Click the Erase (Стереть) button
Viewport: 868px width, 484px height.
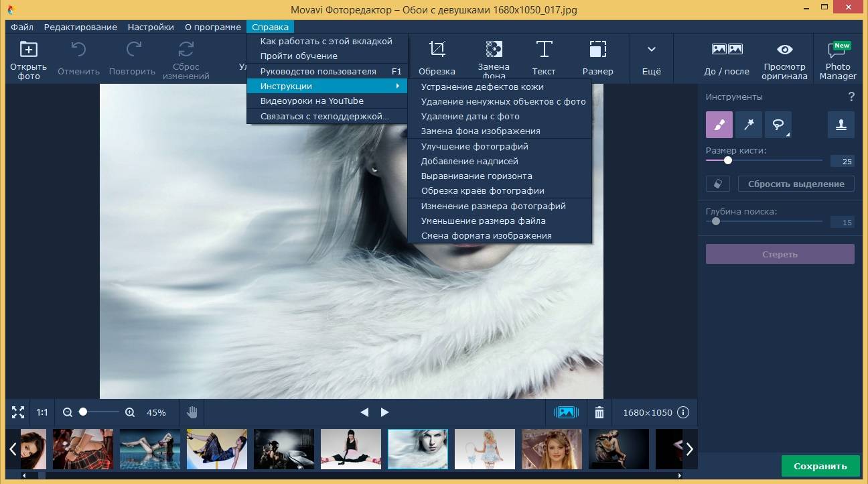pos(780,254)
